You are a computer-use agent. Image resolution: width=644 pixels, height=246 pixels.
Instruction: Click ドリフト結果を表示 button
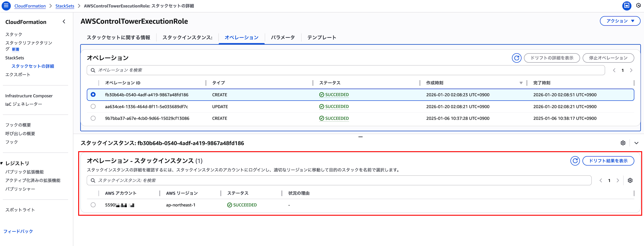608,161
